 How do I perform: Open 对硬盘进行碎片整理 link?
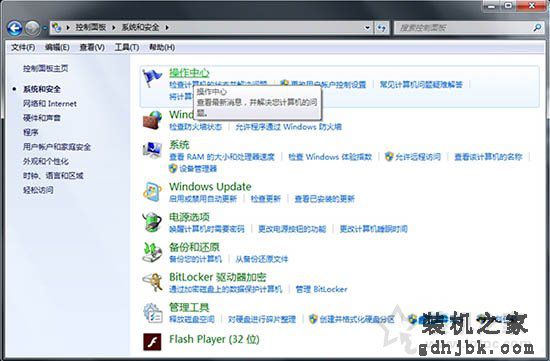click(x=262, y=320)
